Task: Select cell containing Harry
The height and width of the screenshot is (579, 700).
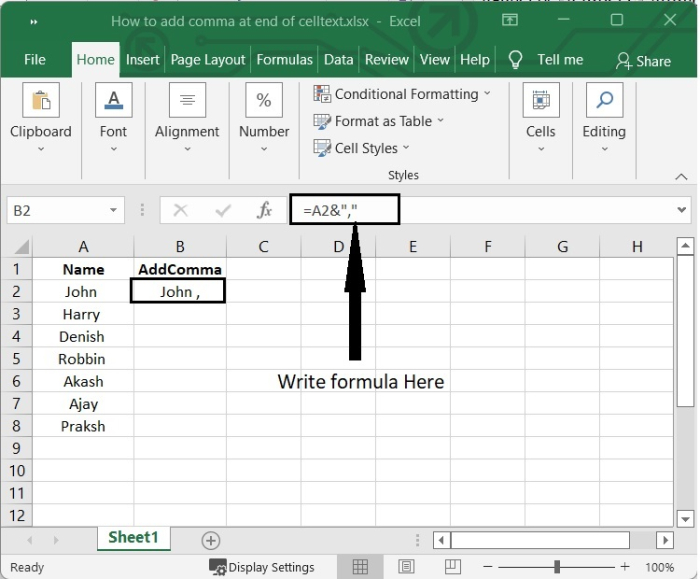Action: tap(83, 314)
